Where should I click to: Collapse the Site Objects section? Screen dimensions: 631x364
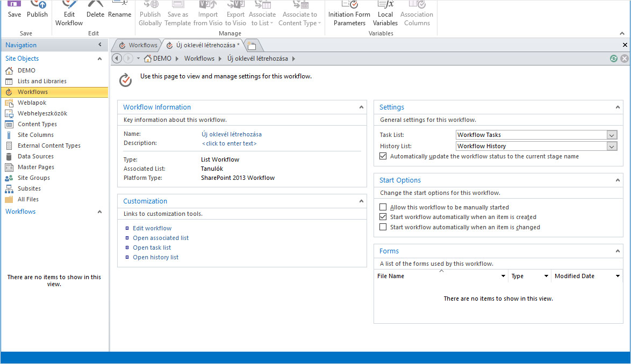pos(100,59)
